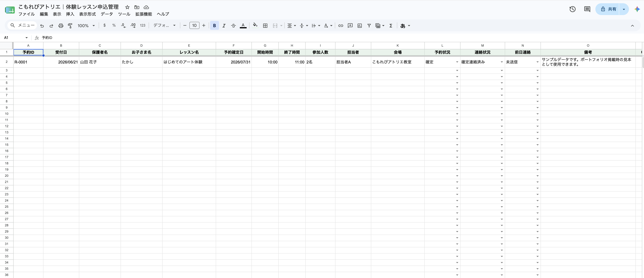The width and height of the screenshot is (644, 278).
Task: Open the データ menu
Action: (x=107, y=14)
